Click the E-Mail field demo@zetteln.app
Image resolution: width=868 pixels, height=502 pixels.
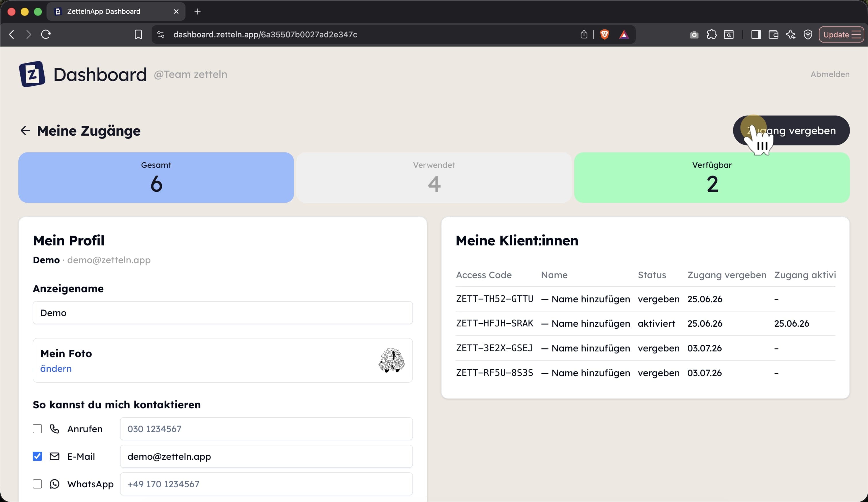(266, 456)
